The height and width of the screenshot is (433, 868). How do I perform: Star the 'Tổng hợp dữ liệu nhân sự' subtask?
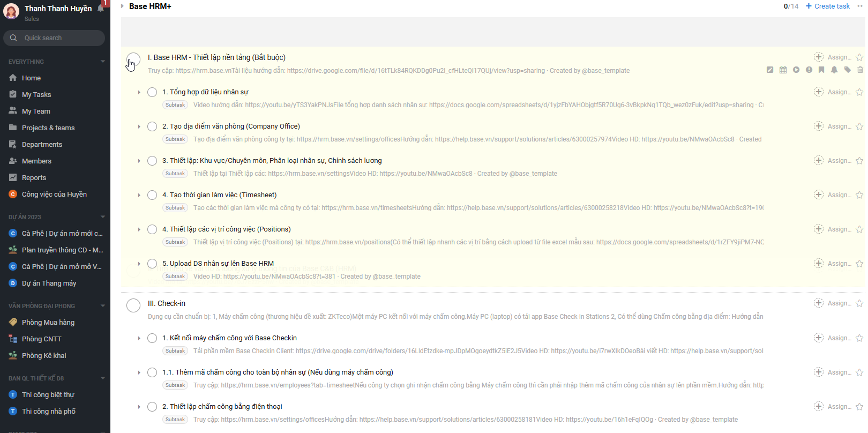click(859, 92)
